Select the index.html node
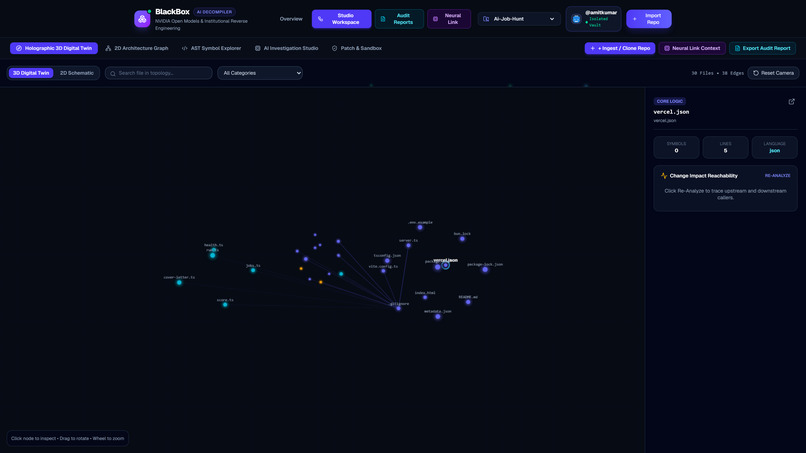The height and width of the screenshot is (453, 806). click(x=425, y=297)
